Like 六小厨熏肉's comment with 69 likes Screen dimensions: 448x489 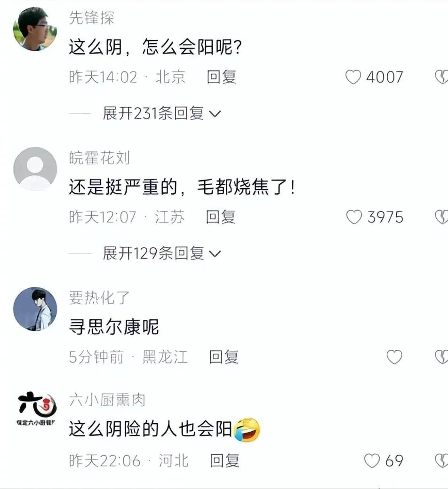pos(372,461)
